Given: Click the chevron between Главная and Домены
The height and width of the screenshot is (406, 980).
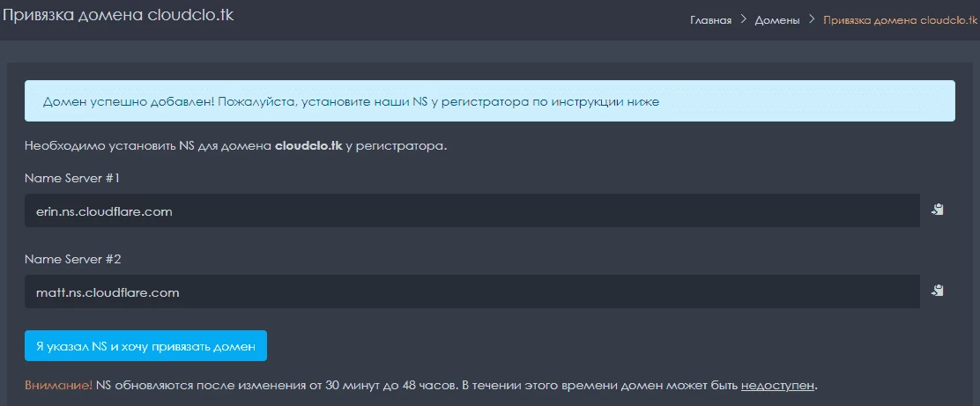Looking at the screenshot, I should [743, 19].
